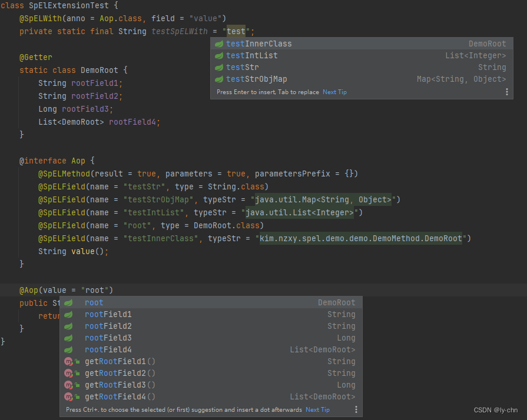Insert the getRootField3() method suggestion
Image resolution: width=527 pixels, height=420 pixels.
pos(211,385)
